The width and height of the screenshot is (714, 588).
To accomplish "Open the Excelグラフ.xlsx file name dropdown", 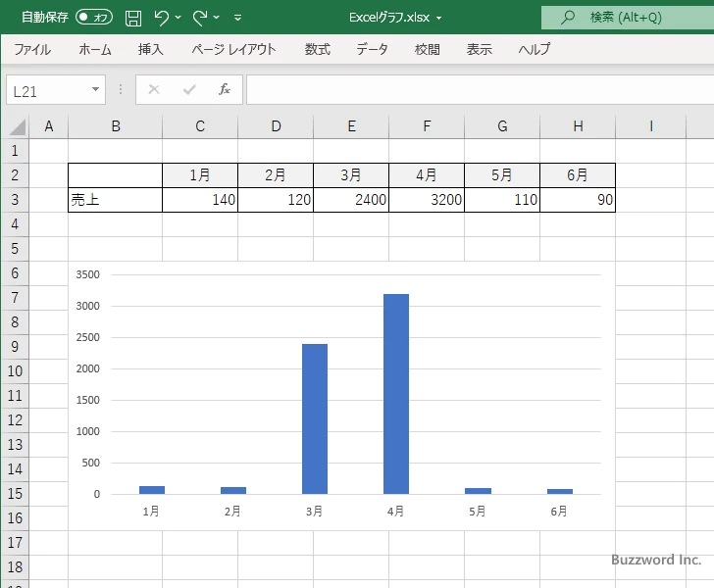I will [439, 18].
